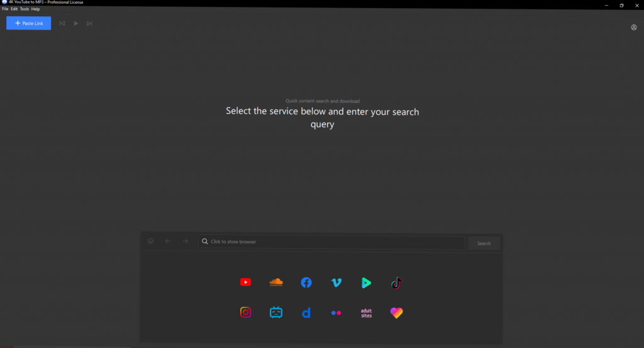
Task: Select the Bilibili service icon
Action: click(x=276, y=313)
